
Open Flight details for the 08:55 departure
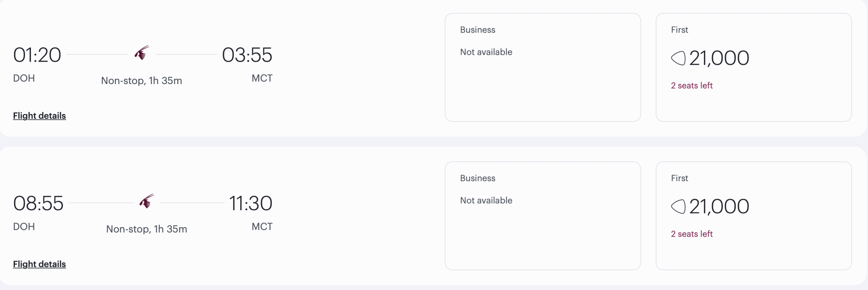click(x=39, y=264)
